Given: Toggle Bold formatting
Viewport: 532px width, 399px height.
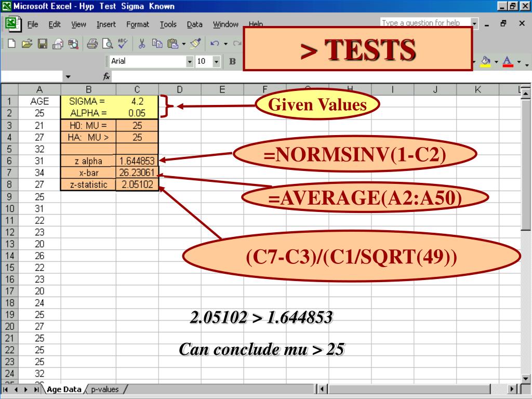Looking at the screenshot, I should pyautogui.click(x=232, y=61).
